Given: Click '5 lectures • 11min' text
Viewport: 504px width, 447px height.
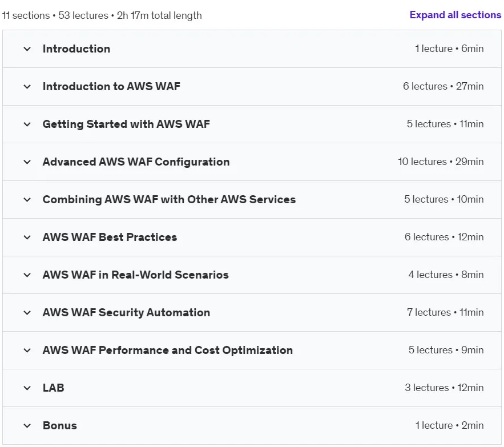Looking at the screenshot, I should (445, 124).
